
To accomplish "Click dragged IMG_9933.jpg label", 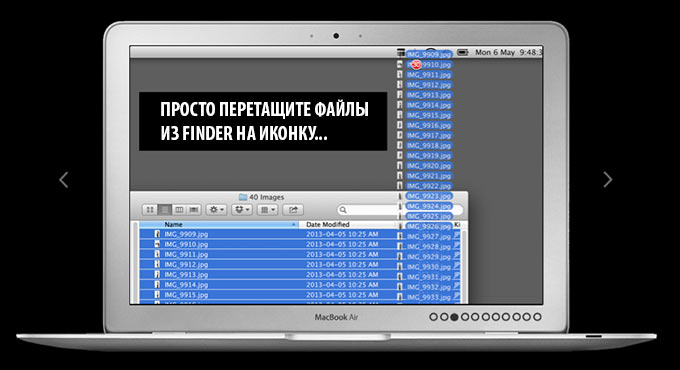I will pos(429,298).
